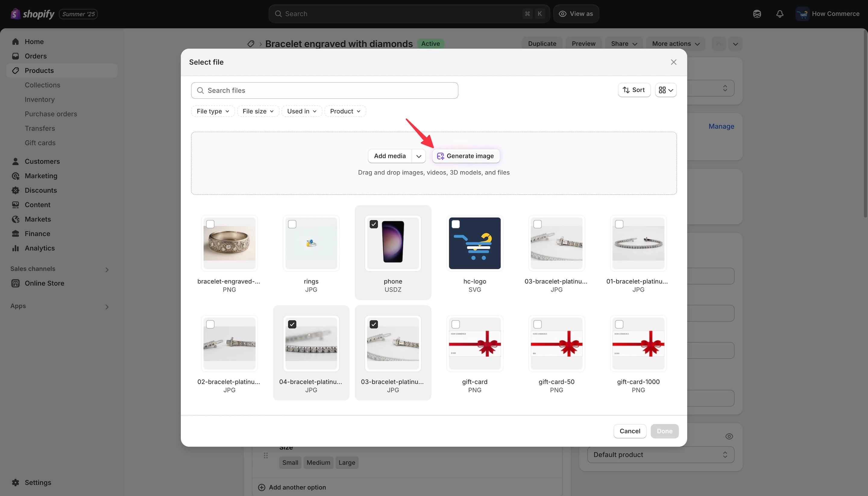This screenshot has width=868, height=496.
Task: Open the Sidekick assistant icon
Action: click(x=757, y=14)
